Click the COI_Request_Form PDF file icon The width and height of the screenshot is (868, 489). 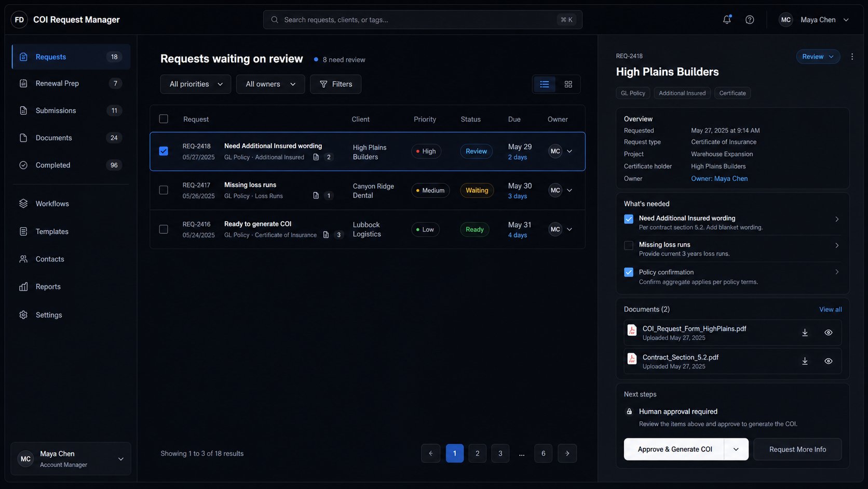(x=632, y=331)
